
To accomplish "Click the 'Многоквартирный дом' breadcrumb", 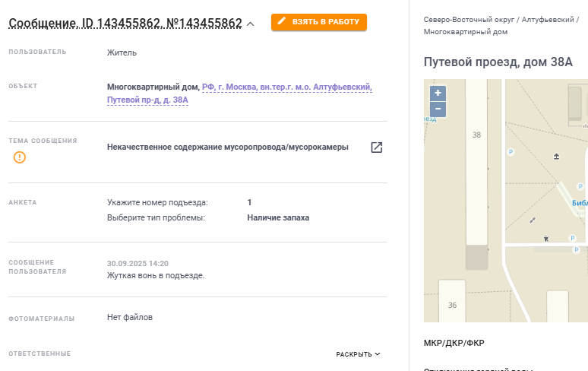I will [x=466, y=32].
